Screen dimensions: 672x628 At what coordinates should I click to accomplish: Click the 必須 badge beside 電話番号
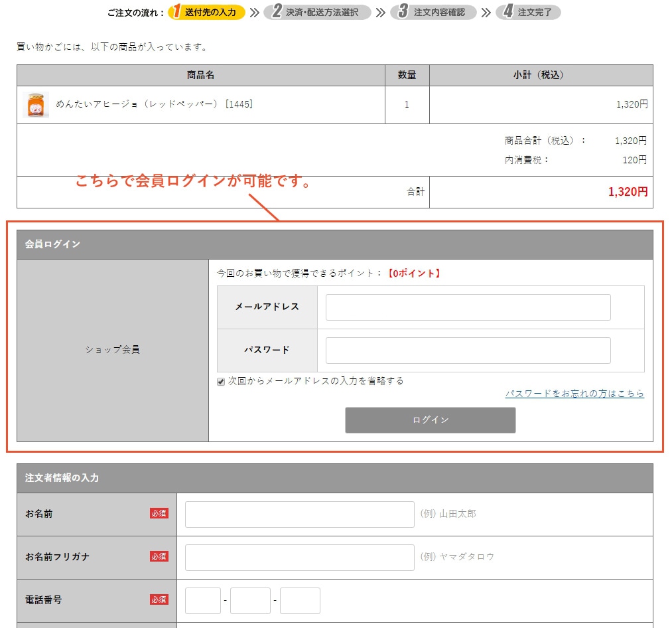(x=159, y=599)
